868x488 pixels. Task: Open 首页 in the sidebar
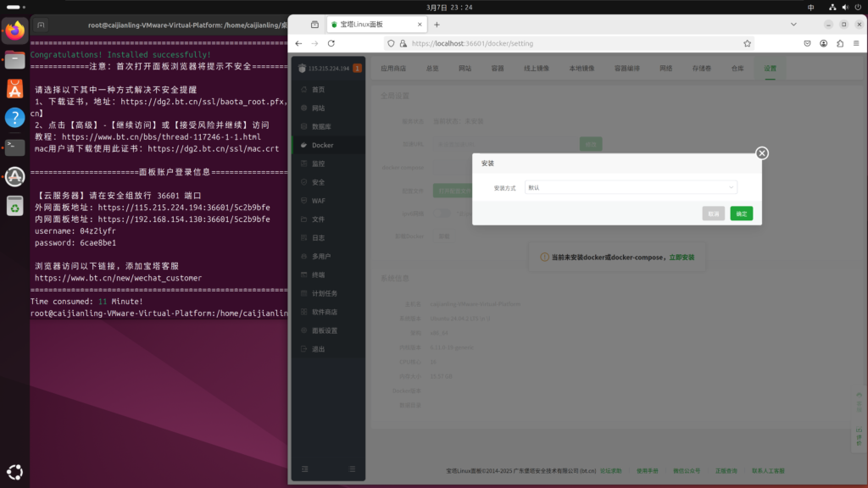pos(328,90)
